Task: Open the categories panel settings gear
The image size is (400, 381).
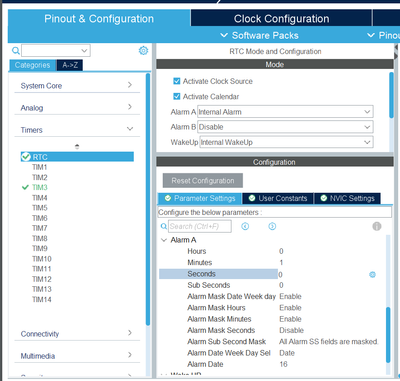Action: [143, 51]
